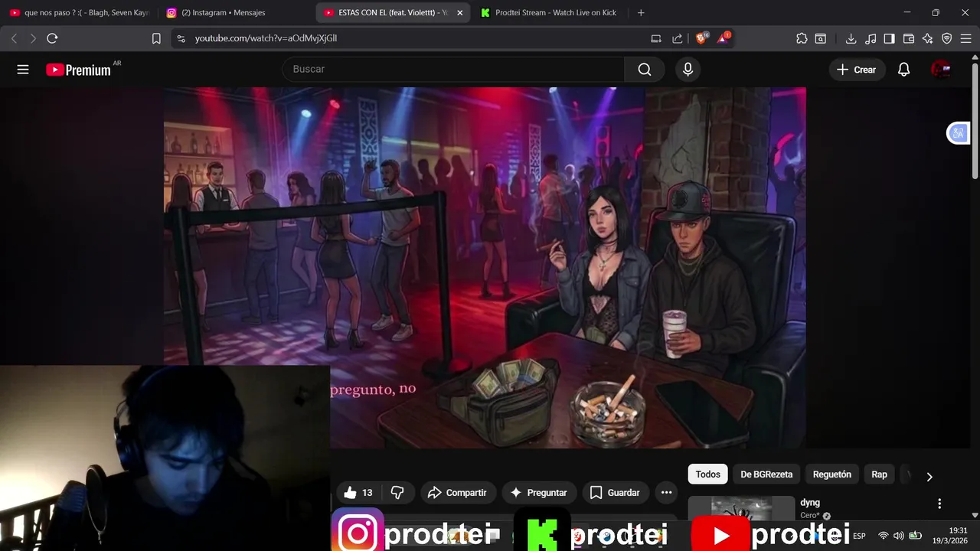Click the video player artwork

point(484,267)
